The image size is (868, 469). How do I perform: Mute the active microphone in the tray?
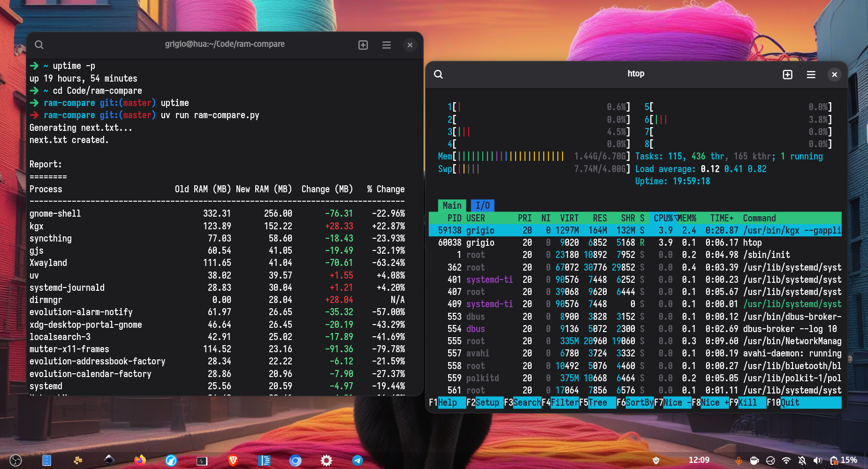[x=739, y=461]
